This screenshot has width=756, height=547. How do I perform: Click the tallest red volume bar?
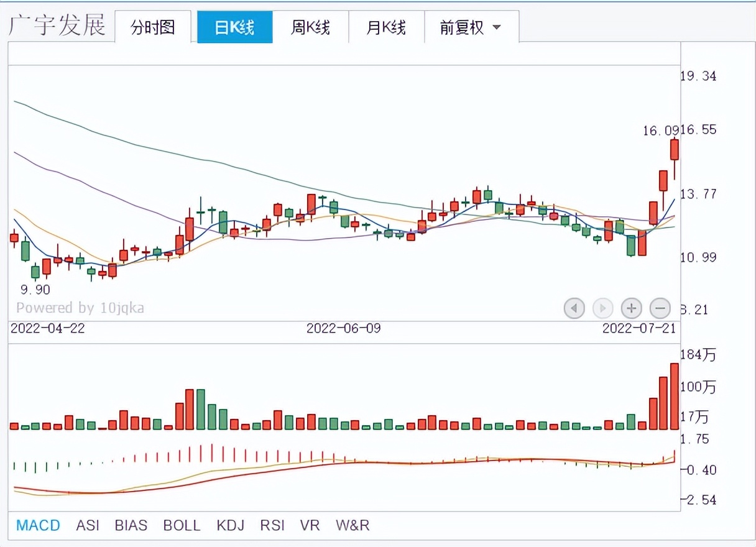pyautogui.click(x=675, y=397)
